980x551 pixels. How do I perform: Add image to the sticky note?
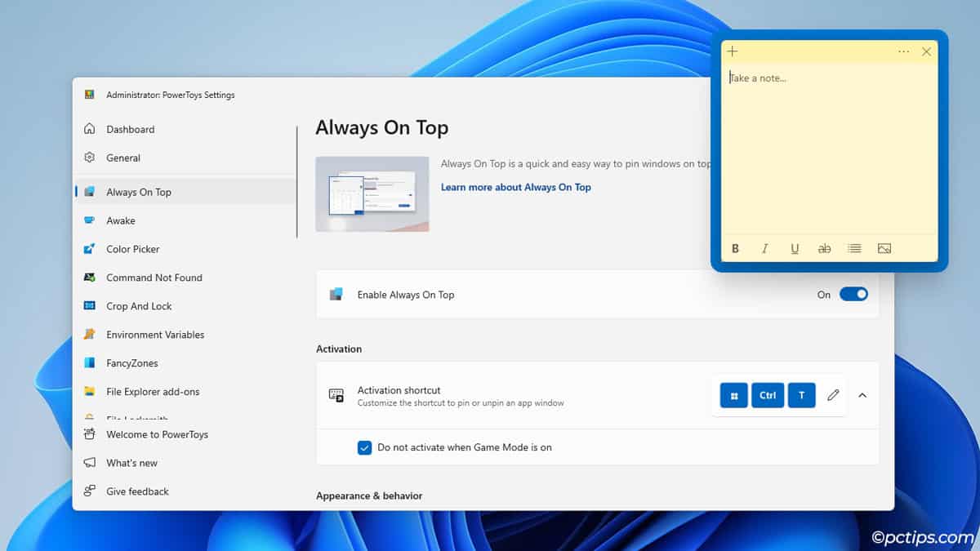[884, 248]
